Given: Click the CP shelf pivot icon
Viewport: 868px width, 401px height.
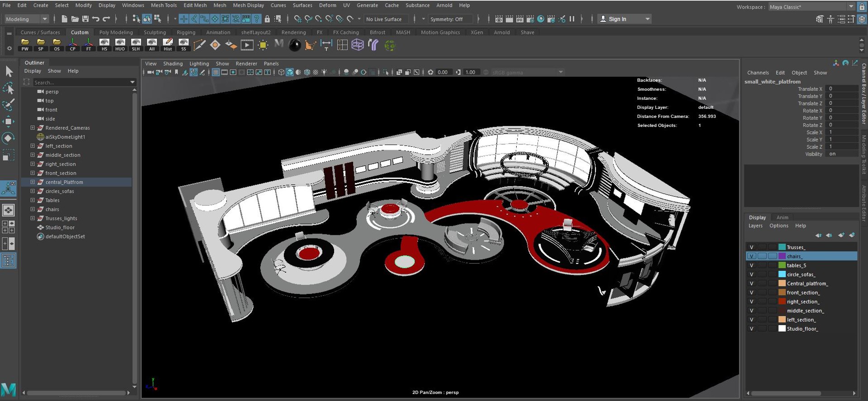Looking at the screenshot, I should (x=72, y=45).
